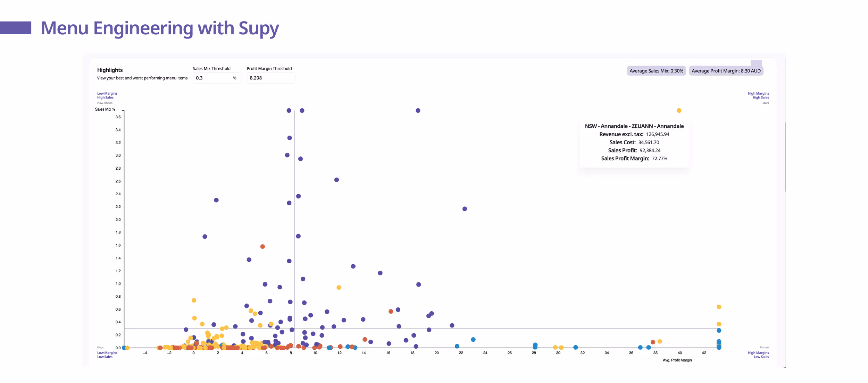868x383 pixels.
Task: Select the red dot near 1.6 sales mix
Action: [262, 246]
